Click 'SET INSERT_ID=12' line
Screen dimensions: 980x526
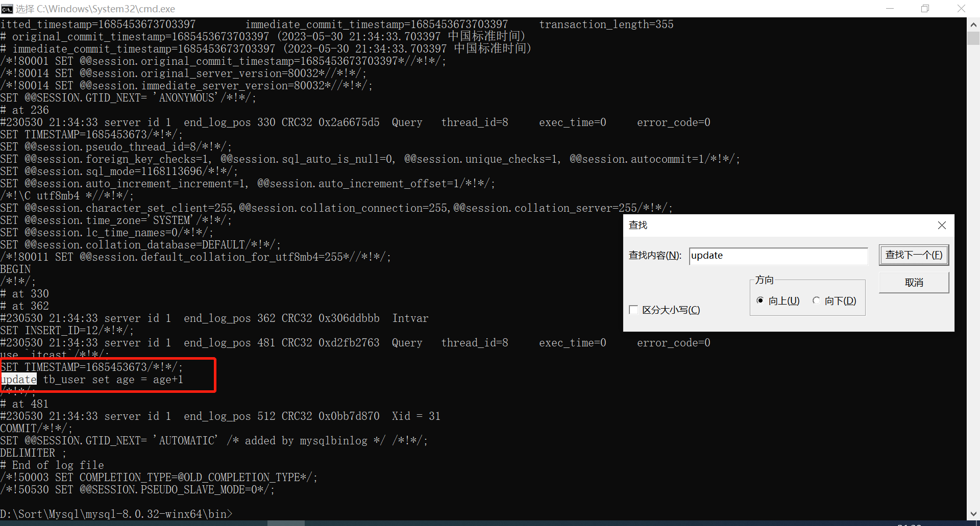tap(66, 331)
